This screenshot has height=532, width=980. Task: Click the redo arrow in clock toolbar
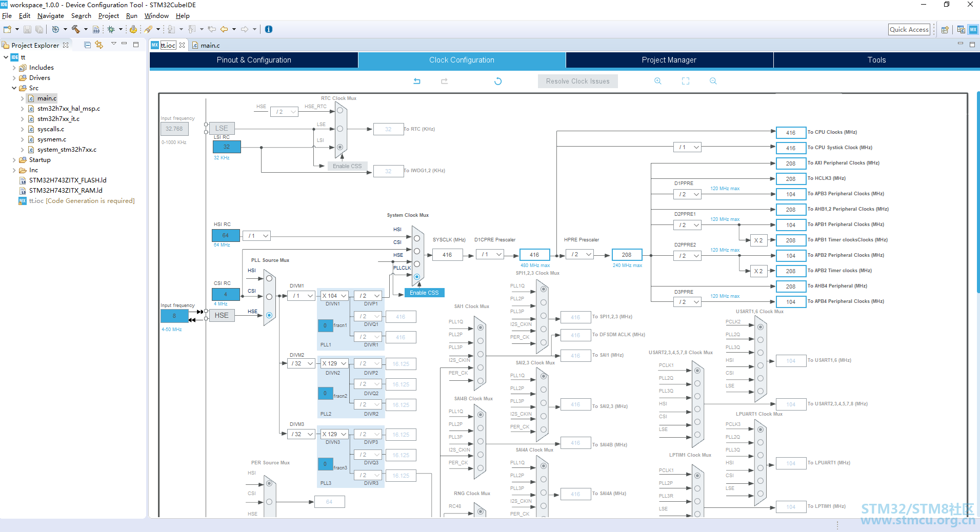[x=445, y=81]
